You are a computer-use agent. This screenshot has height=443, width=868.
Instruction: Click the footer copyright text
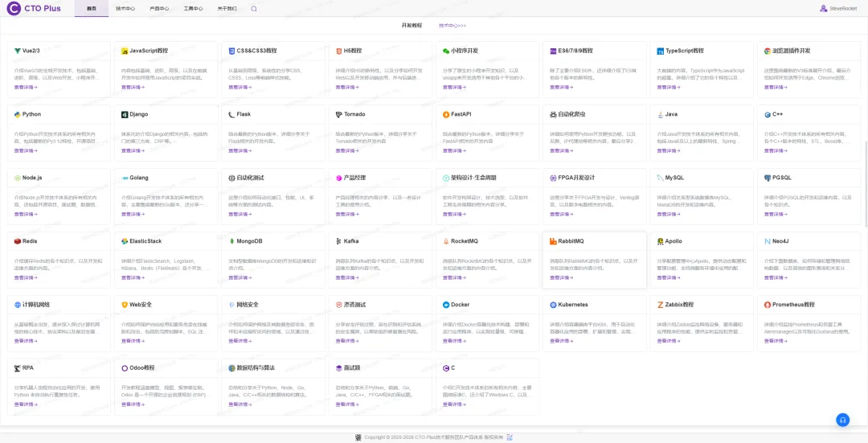433,437
